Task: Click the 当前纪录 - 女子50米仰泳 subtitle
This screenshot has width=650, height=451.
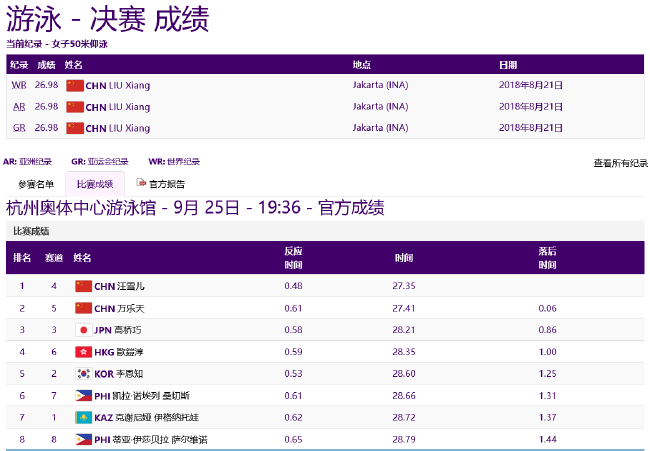Action: (57, 44)
